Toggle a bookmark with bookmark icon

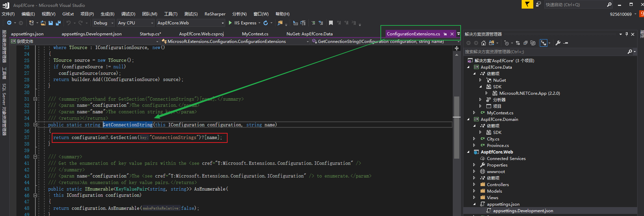331,23
